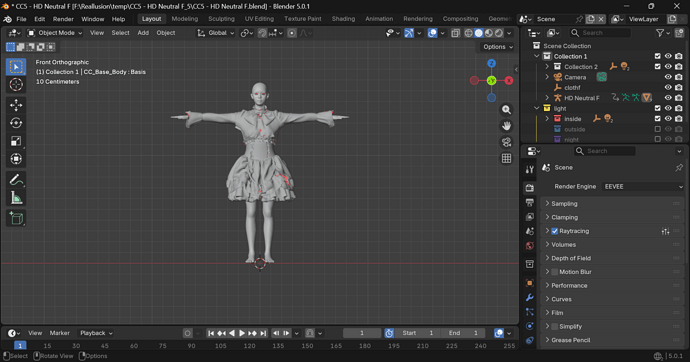
Task: Switch perspective/orthographic grid icon
Action: pos(506,158)
